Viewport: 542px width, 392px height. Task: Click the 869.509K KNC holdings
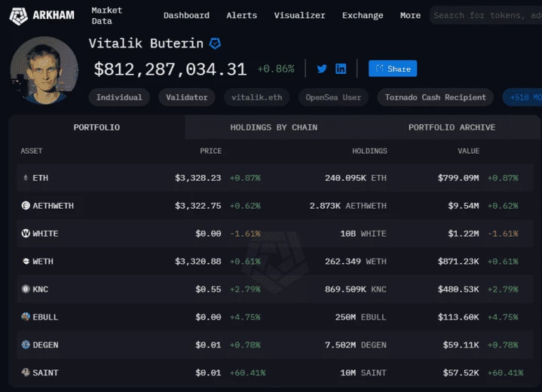(x=356, y=289)
